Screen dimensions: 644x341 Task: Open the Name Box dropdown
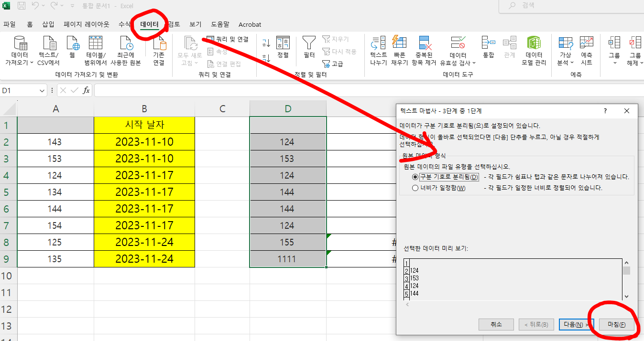[x=42, y=90]
